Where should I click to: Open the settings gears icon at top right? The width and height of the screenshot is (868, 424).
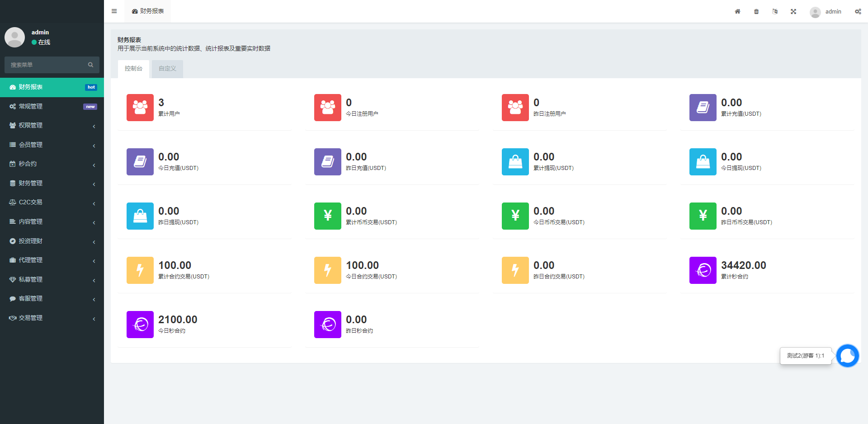(858, 11)
